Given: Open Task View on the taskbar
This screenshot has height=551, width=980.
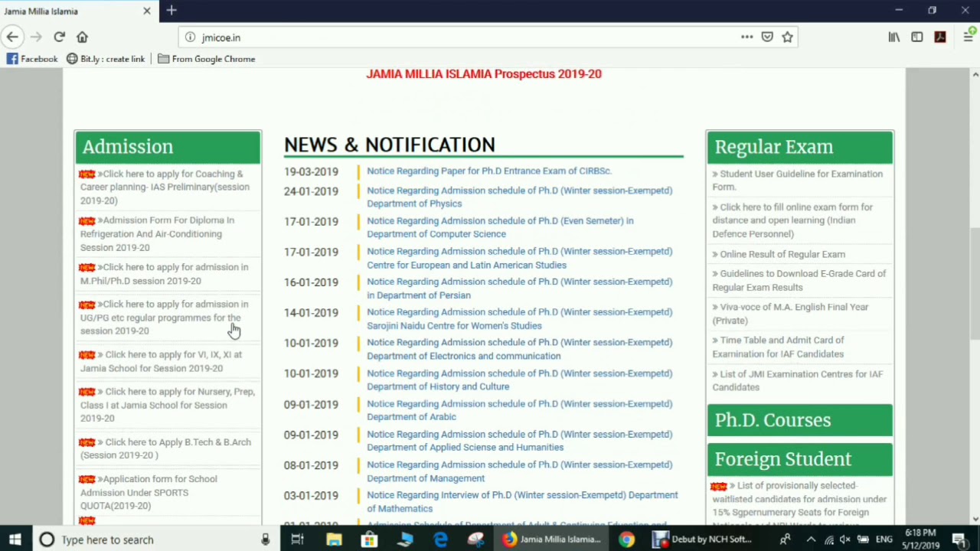Looking at the screenshot, I should tap(297, 540).
